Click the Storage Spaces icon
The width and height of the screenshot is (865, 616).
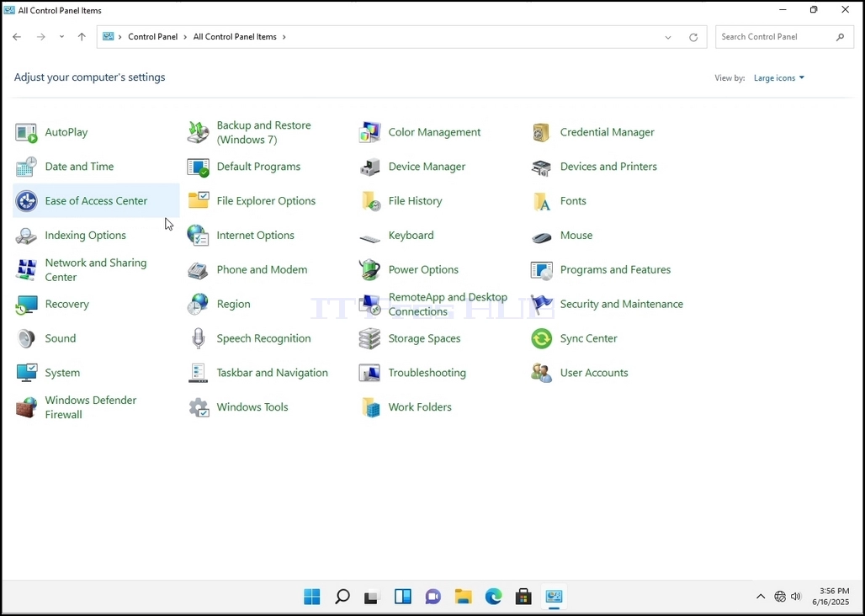(369, 338)
